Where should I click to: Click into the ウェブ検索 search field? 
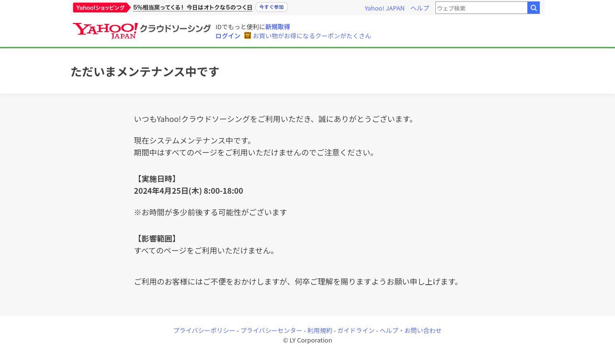[481, 8]
